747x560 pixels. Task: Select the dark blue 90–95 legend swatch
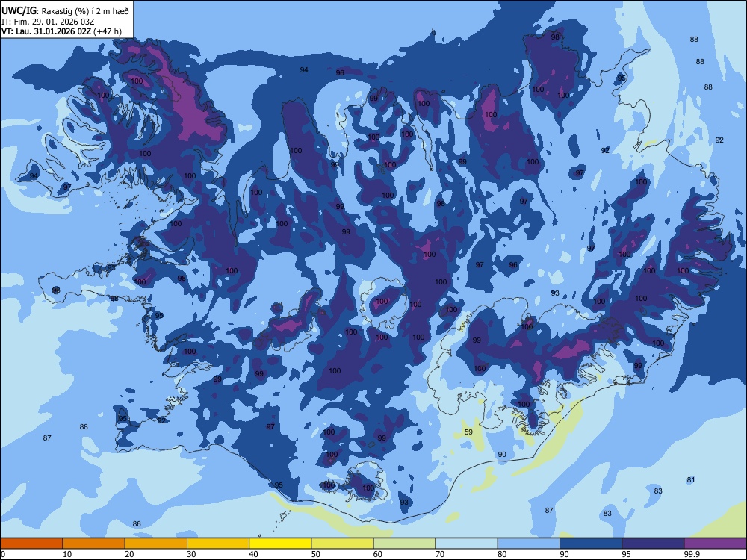(x=591, y=544)
